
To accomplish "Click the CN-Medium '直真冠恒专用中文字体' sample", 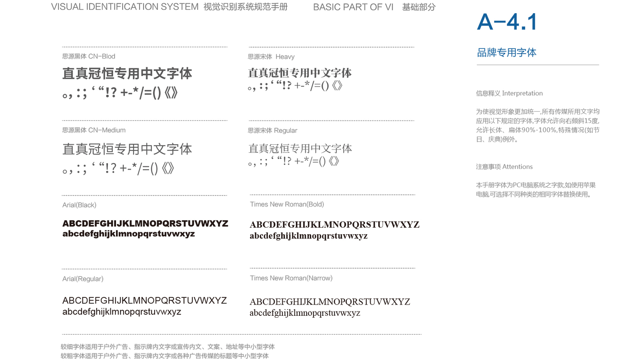I will coord(127,149).
